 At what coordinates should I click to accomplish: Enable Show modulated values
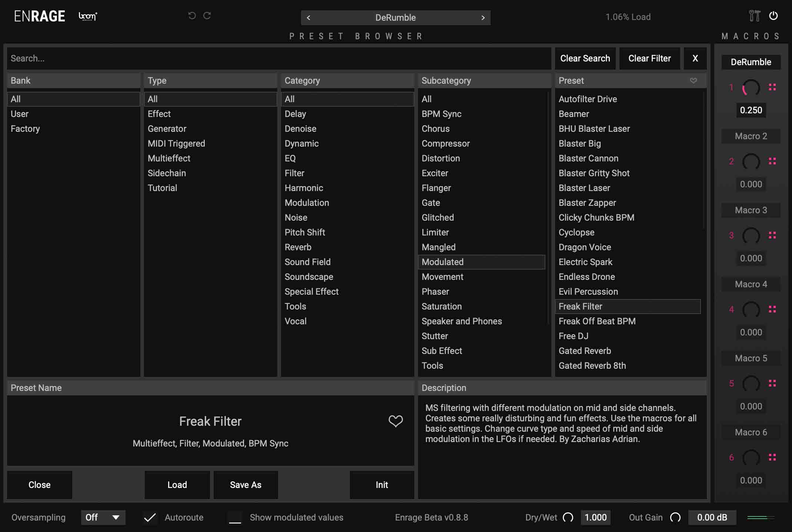pos(235,517)
